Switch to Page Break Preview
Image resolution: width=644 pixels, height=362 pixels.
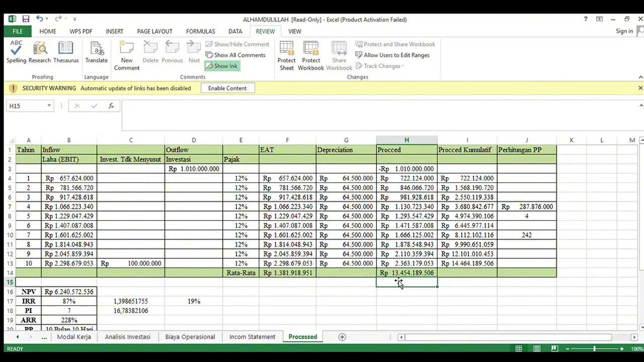(554, 348)
